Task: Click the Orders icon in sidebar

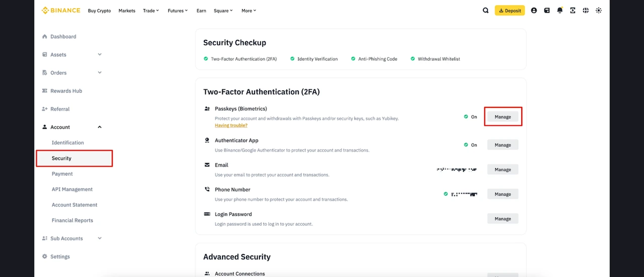Action: coord(45,73)
